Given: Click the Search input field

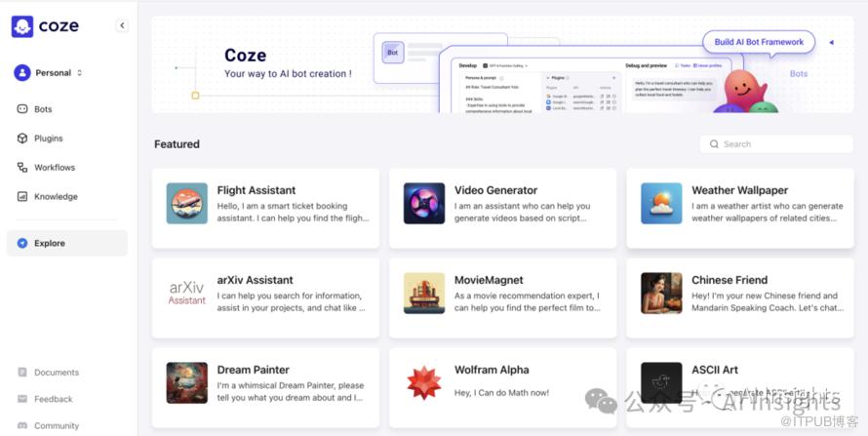Looking at the screenshot, I should pos(776,143).
